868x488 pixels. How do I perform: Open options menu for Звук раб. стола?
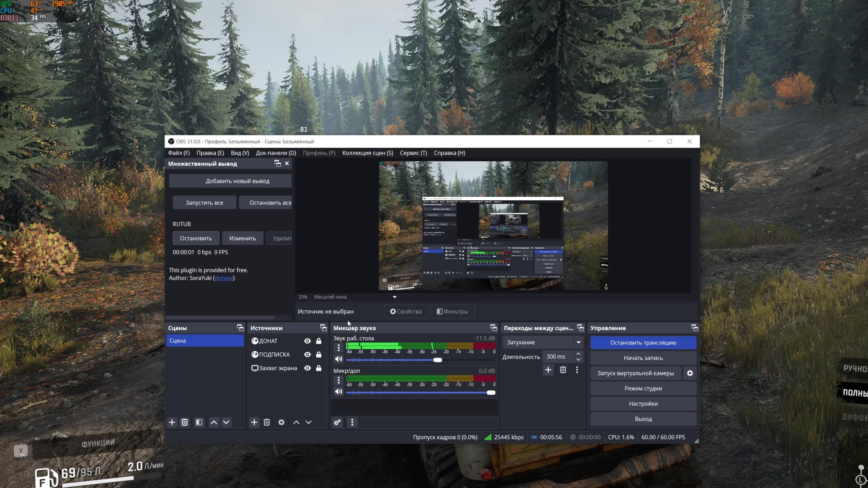click(x=339, y=348)
